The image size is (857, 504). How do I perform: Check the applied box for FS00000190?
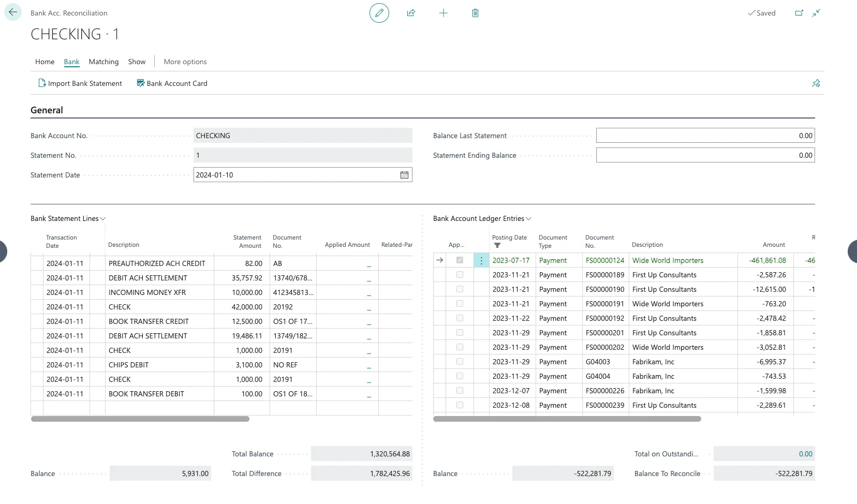[x=460, y=289]
